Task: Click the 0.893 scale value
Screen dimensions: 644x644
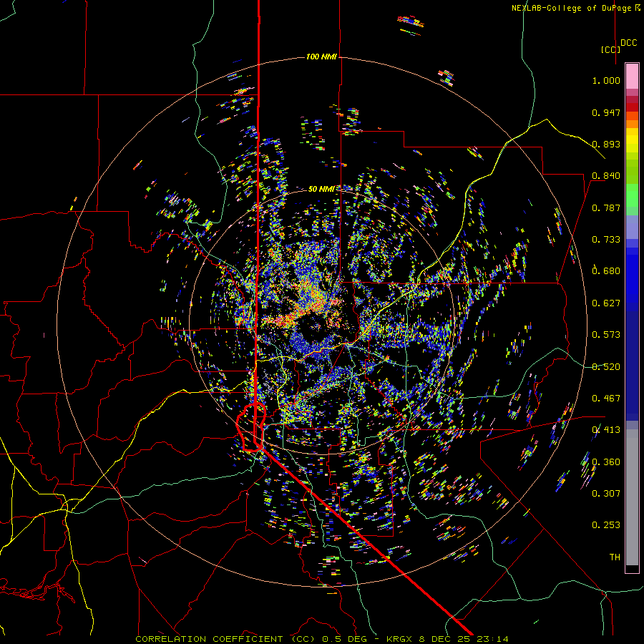Action: (606, 144)
